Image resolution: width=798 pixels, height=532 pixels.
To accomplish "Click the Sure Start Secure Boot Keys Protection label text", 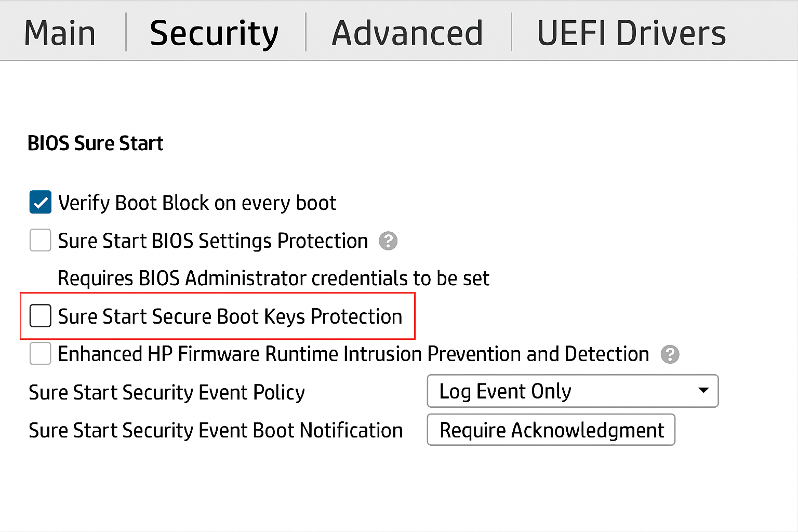I will (230, 316).
